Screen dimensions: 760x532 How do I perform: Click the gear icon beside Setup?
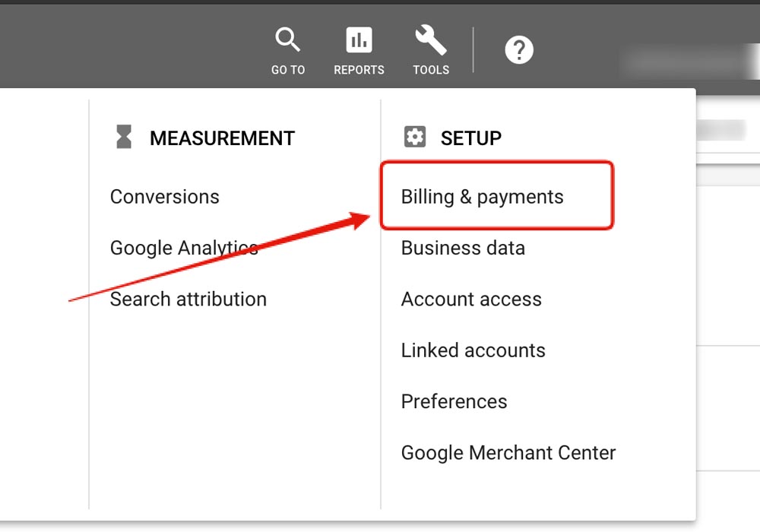point(415,138)
